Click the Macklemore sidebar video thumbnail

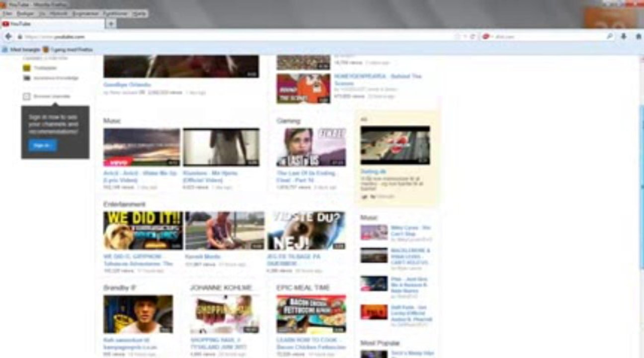(374, 255)
